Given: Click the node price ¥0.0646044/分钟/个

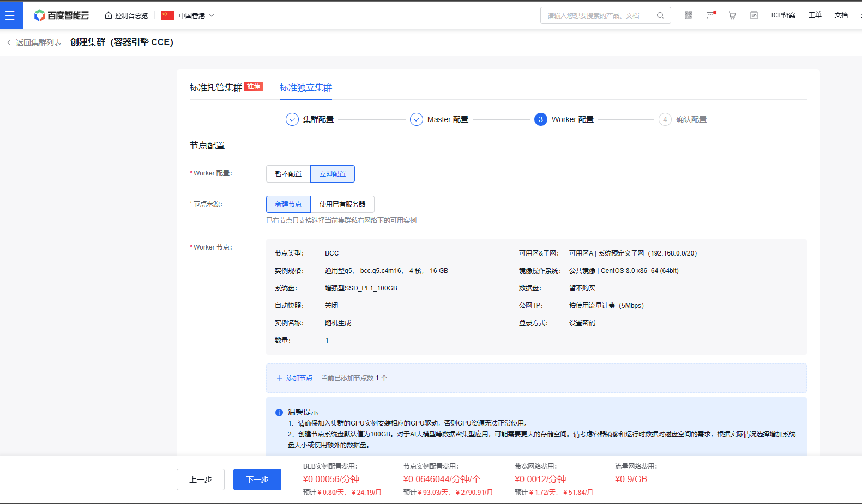Looking at the screenshot, I should click(x=442, y=479).
